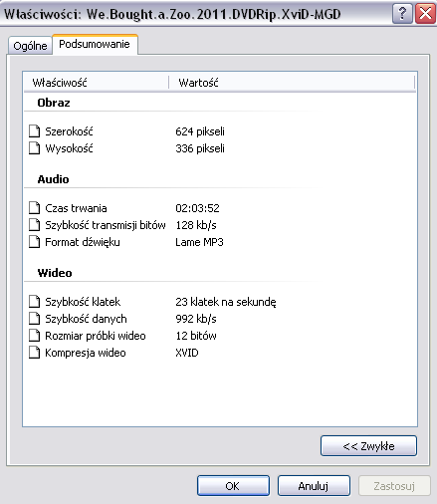This screenshot has width=437, height=504.
Task: Select icon next to Szybkość danych
Action: pyautogui.click(x=34, y=319)
